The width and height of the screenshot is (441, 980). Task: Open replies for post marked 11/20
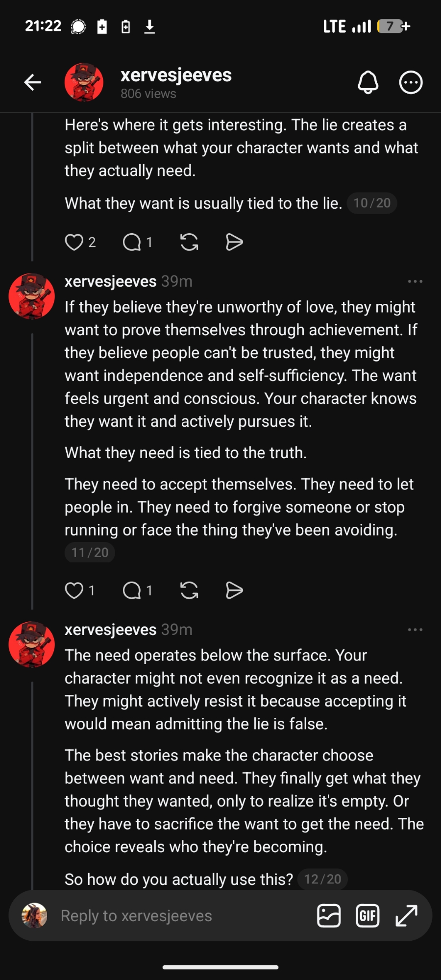point(132,590)
